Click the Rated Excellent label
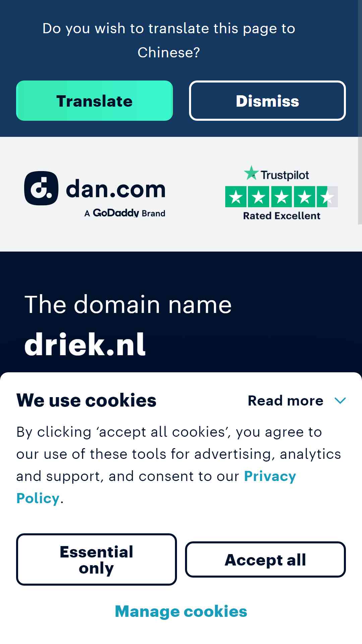The image size is (362, 644). point(282,216)
